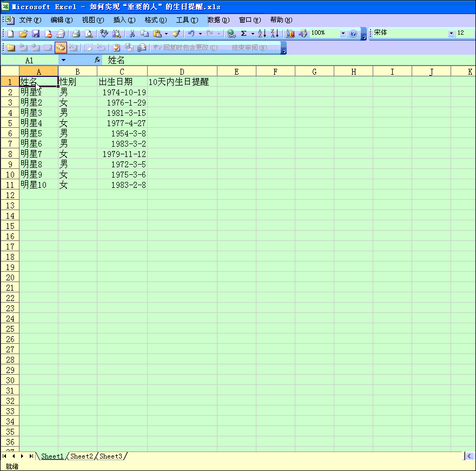Image resolution: width=476 pixels, height=471 pixels.
Task: Open a file with the Open folder icon
Action: click(23, 34)
